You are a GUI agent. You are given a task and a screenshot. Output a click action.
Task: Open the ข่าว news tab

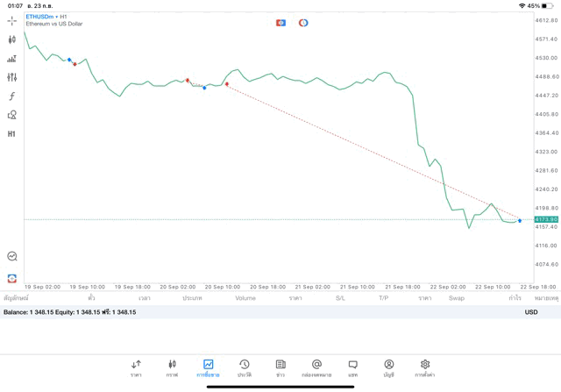(280, 368)
